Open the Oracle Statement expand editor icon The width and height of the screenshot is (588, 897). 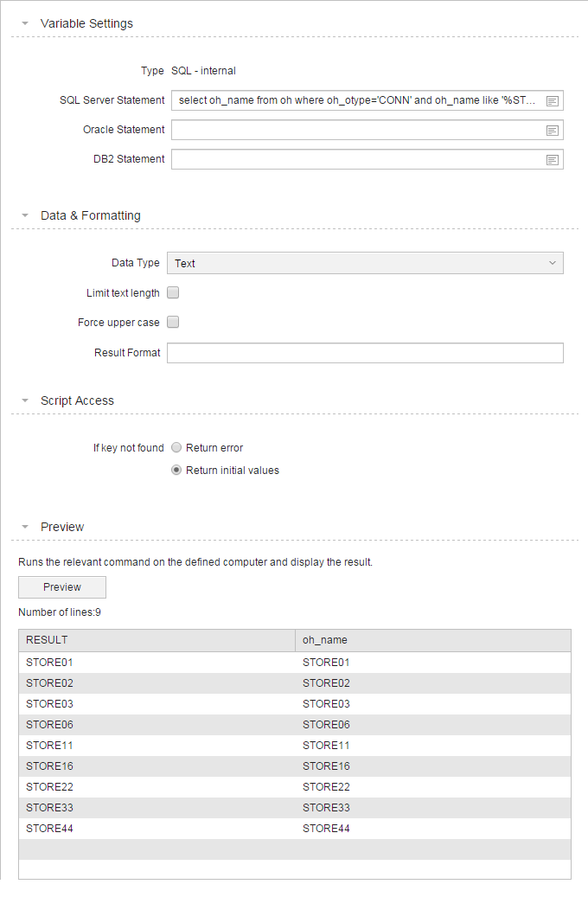coord(552,130)
